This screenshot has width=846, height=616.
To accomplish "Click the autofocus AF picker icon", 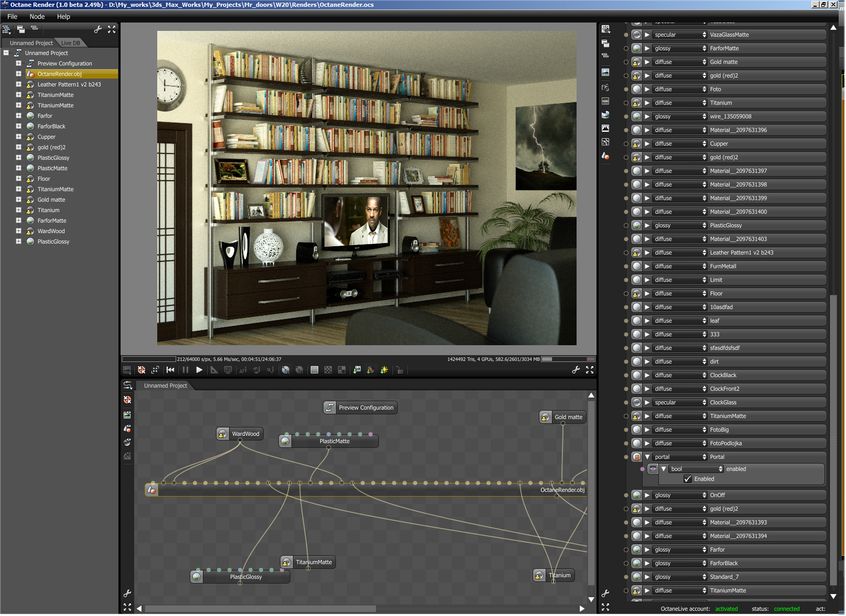I will click(x=243, y=370).
